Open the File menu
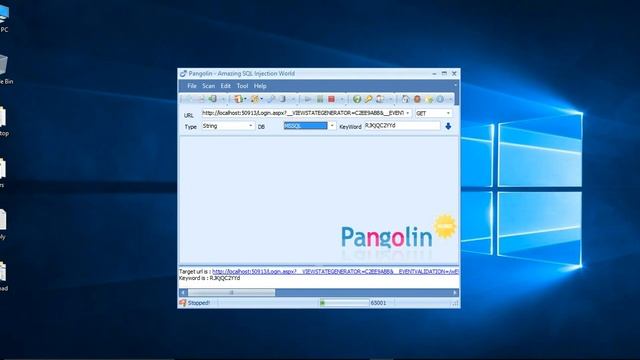640x360 pixels. click(x=192, y=86)
